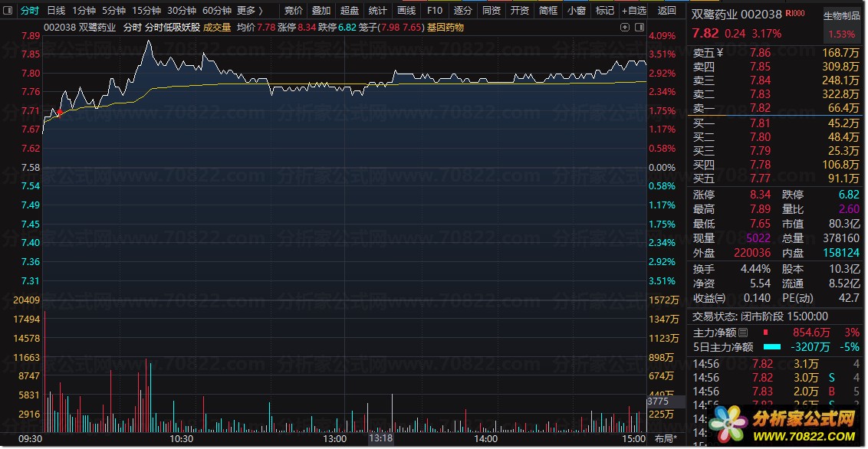The height and width of the screenshot is (449, 868).
Task: Click the 标记 mark button
Action: (x=604, y=11)
